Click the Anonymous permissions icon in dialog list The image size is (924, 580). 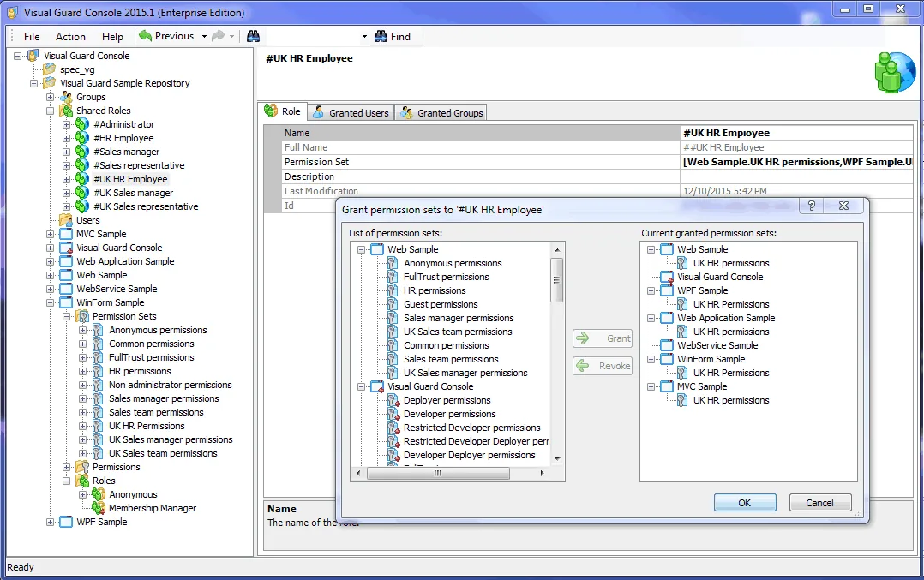(x=393, y=263)
